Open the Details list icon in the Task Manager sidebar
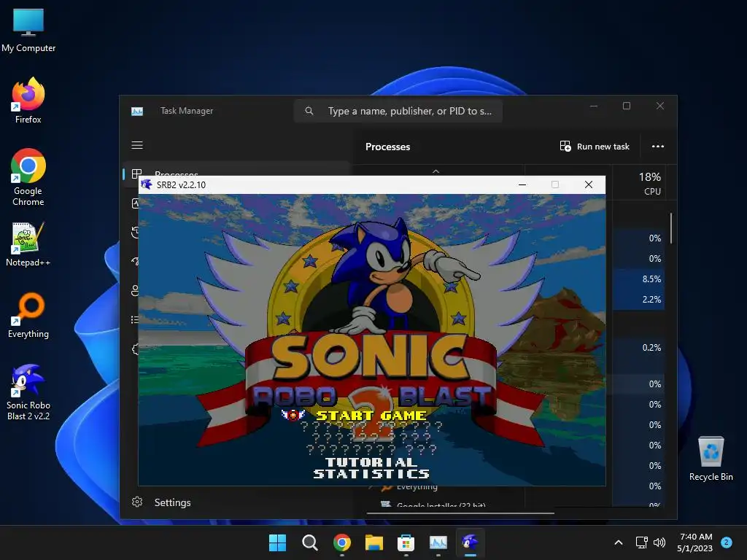 [135, 319]
